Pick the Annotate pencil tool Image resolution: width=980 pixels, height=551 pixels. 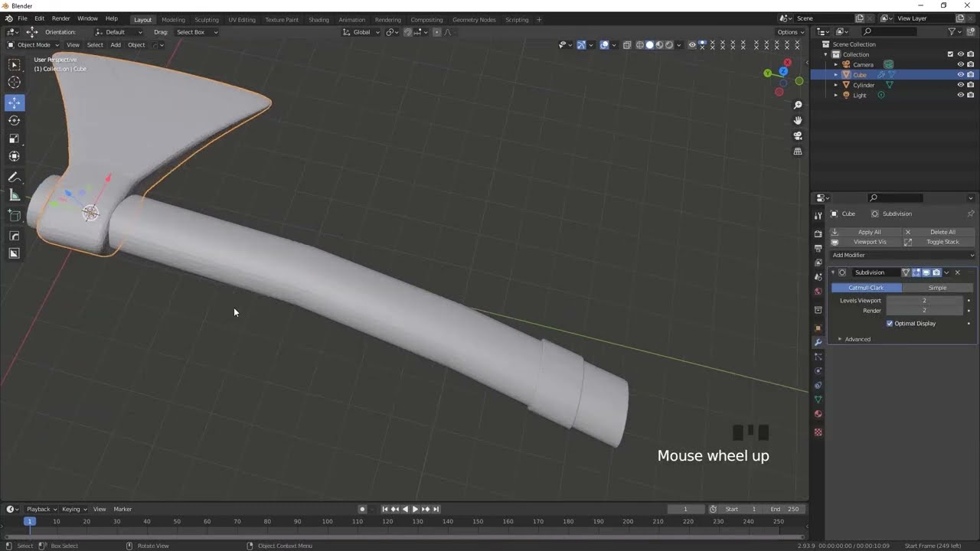click(15, 178)
